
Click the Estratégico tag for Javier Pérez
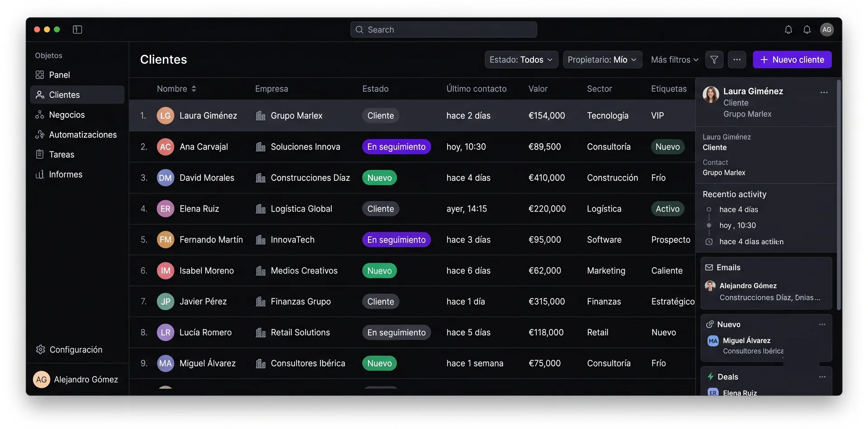pyautogui.click(x=673, y=302)
